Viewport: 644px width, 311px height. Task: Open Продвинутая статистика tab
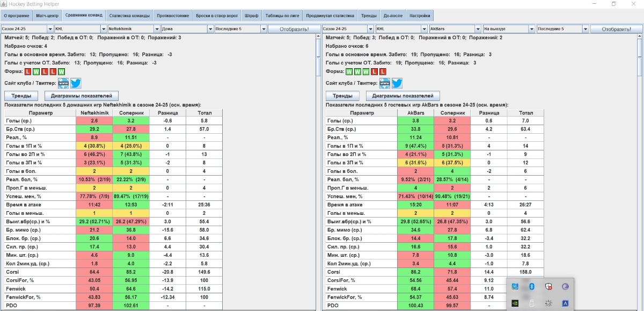[x=330, y=16]
